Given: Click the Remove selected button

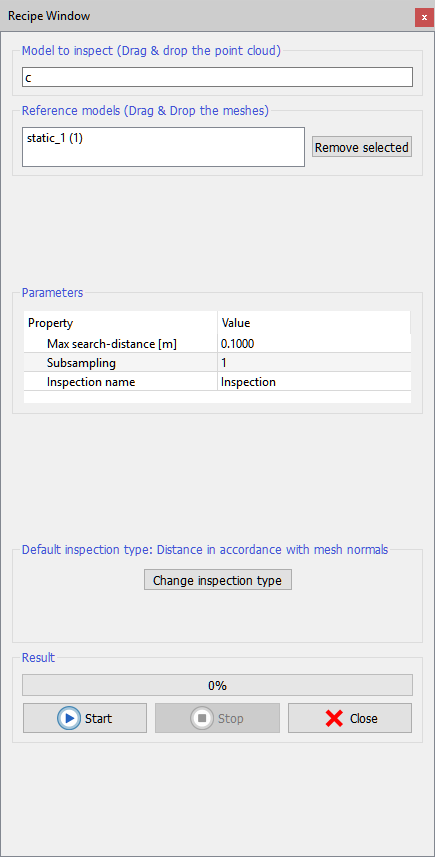Looking at the screenshot, I should coord(362,148).
